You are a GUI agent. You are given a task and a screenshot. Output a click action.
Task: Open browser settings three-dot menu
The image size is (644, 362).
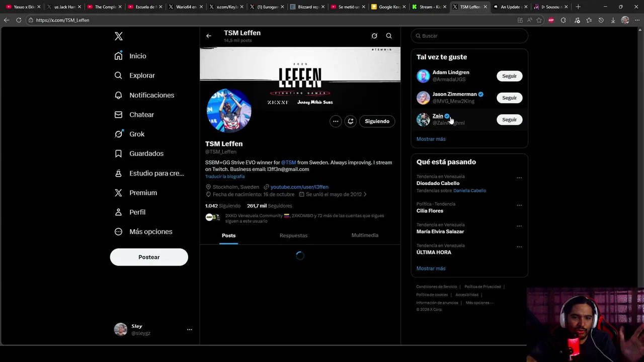coord(636,20)
